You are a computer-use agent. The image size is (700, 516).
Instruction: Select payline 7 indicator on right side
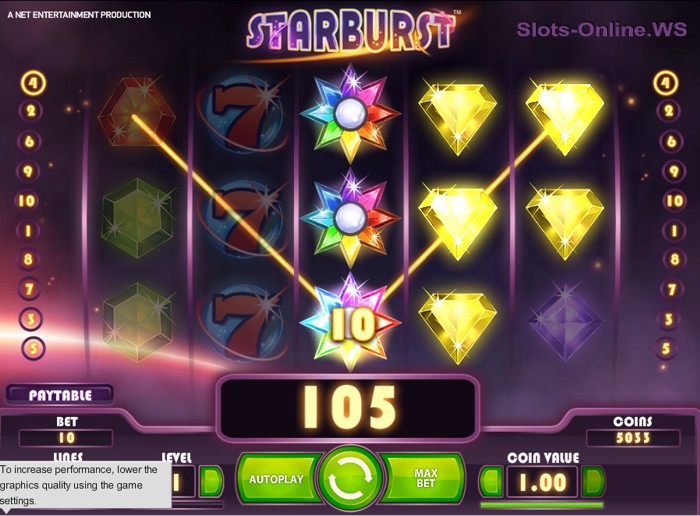click(672, 289)
